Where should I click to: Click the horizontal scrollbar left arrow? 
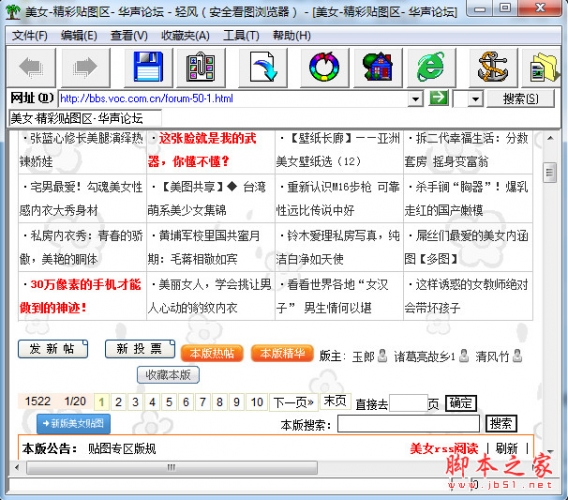[16, 467]
